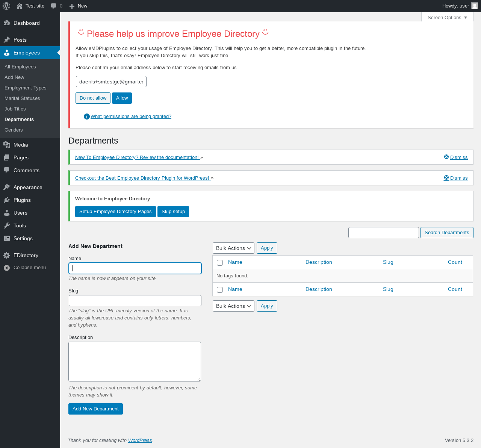Click the WordPress logo icon
The width and height of the screenshot is (481, 448).
(x=6, y=6)
